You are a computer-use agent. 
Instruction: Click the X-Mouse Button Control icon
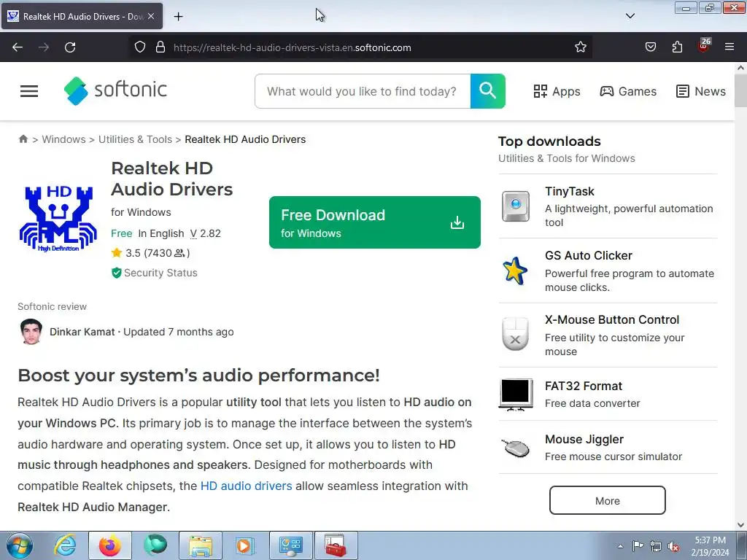click(x=516, y=334)
